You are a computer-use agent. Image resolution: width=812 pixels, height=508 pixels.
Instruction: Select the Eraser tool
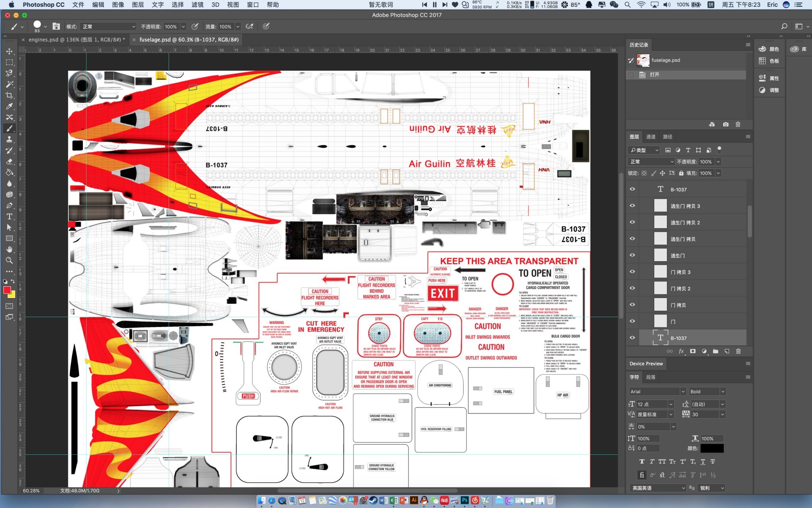point(10,162)
